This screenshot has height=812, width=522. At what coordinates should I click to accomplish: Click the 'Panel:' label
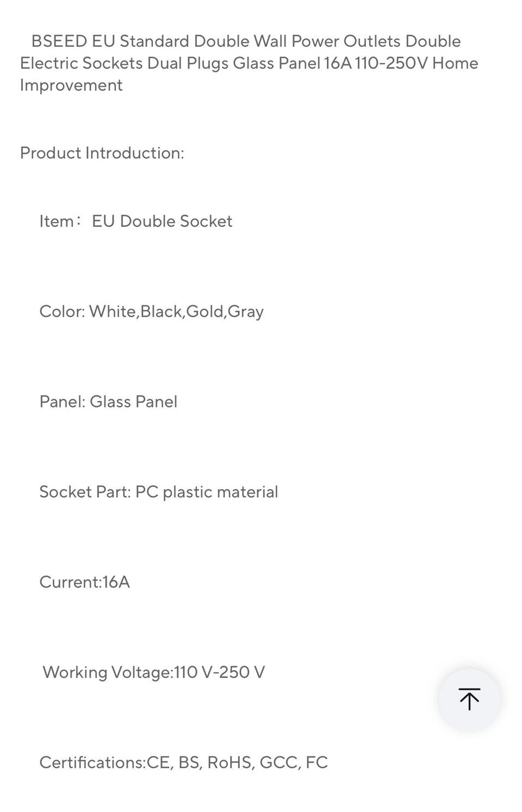coord(62,402)
